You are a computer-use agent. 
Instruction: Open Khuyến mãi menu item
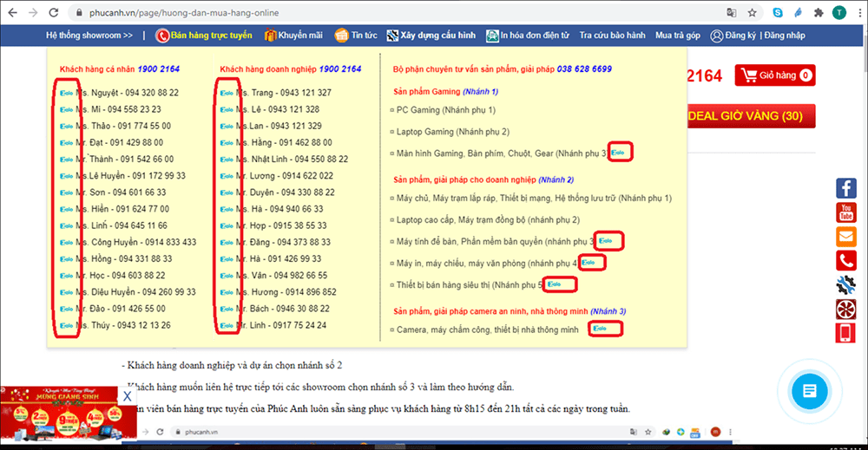coord(293,36)
